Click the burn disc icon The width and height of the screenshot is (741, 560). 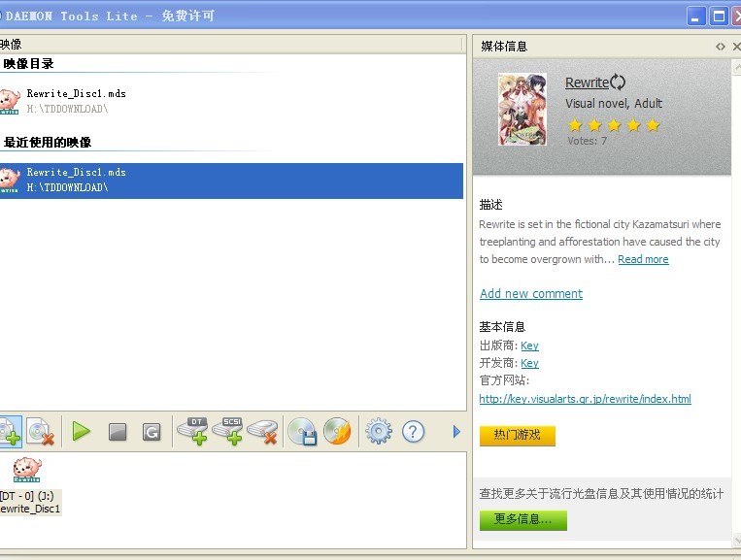coord(337,431)
